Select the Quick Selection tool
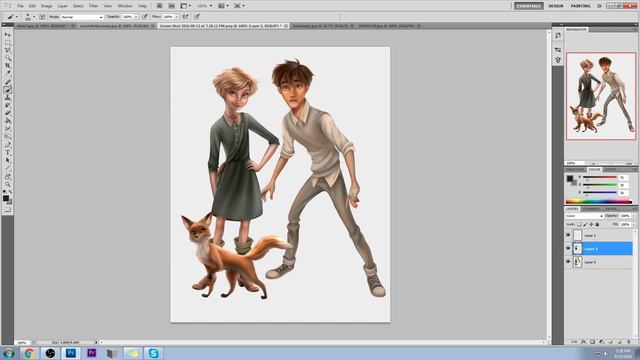The height and width of the screenshot is (360, 640). tap(8, 57)
